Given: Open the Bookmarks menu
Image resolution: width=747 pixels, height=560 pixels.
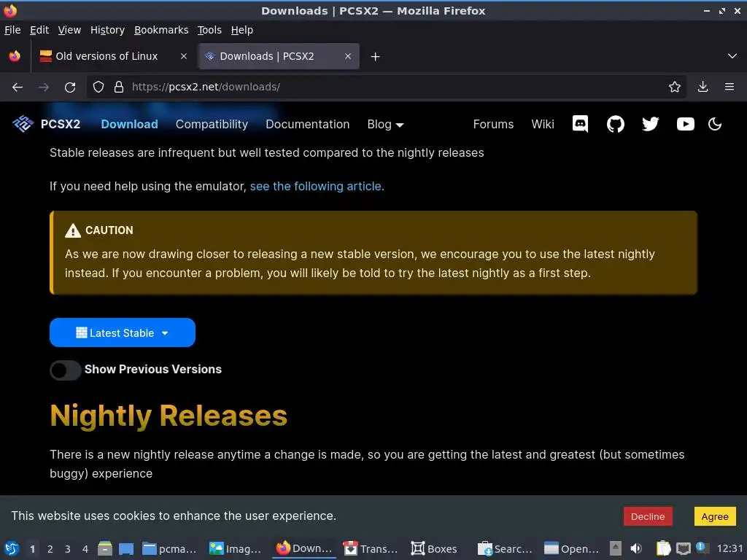Looking at the screenshot, I should point(161,30).
